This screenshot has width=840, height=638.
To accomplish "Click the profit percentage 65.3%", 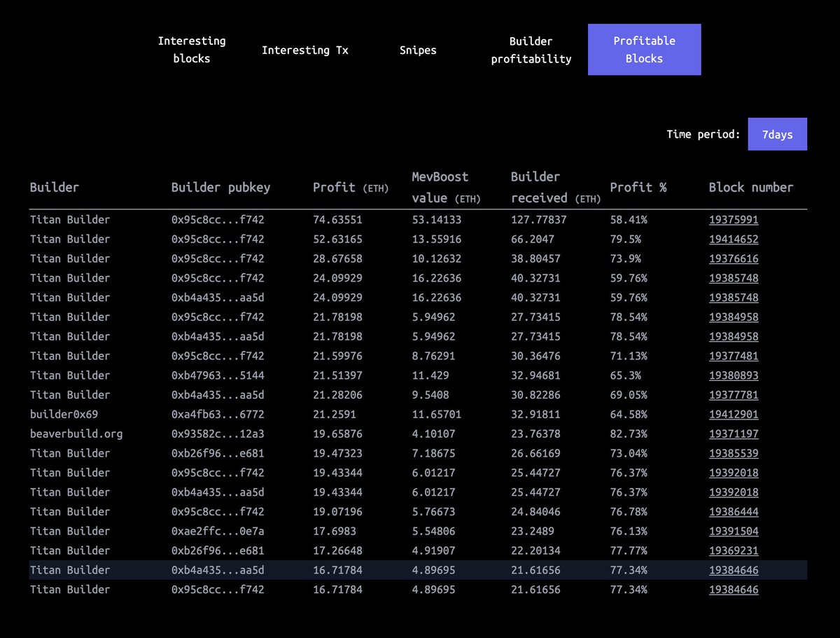I will pos(626,375).
